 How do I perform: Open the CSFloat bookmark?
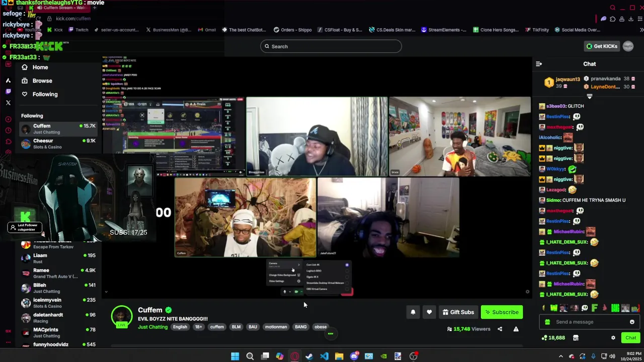coord(340,30)
